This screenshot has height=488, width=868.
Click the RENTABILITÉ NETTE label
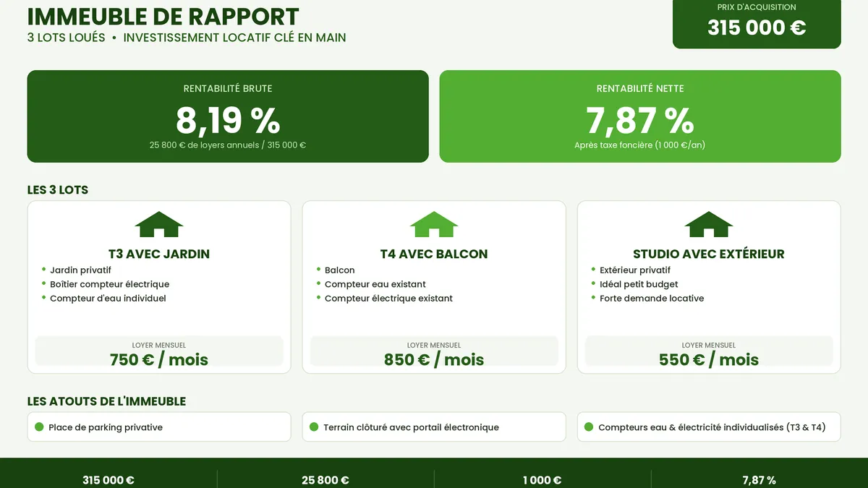click(x=640, y=89)
